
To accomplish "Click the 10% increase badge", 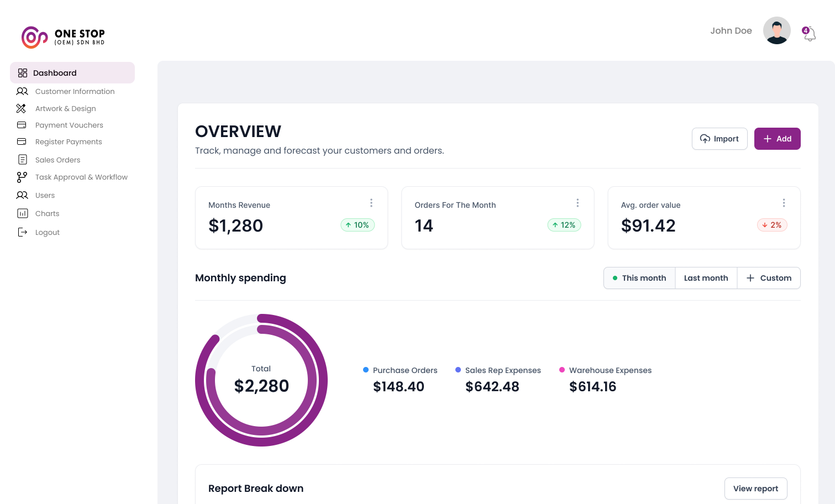I will coord(358,225).
